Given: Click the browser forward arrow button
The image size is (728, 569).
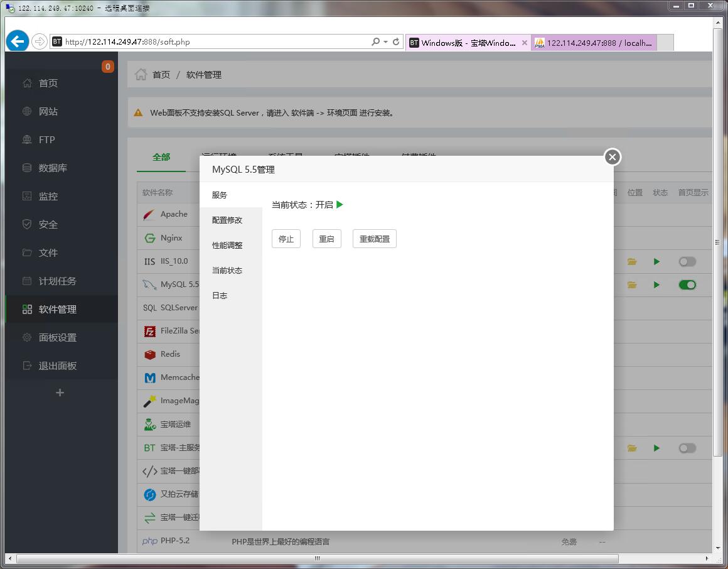Looking at the screenshot, I should (40, 42).
